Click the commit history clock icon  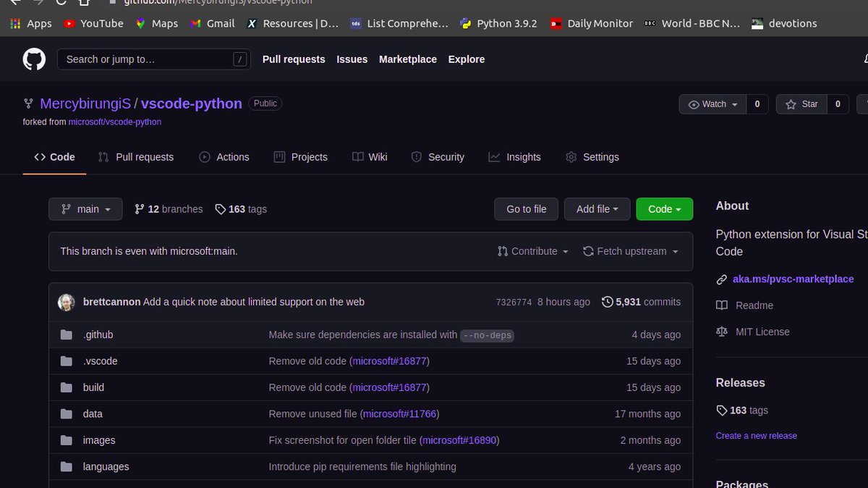(608, 302)
